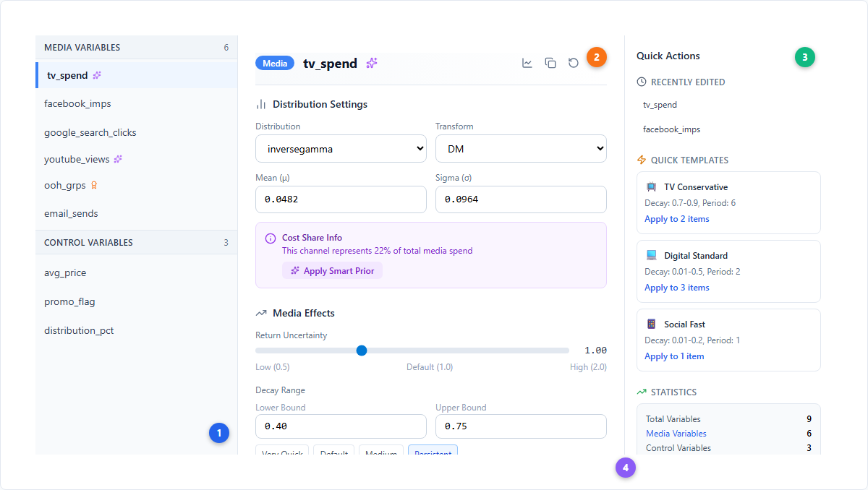Viewport: 868px width, 490px height.
Task: Click the trend icon beside Statistics heading
Action: tap(642, 392)
